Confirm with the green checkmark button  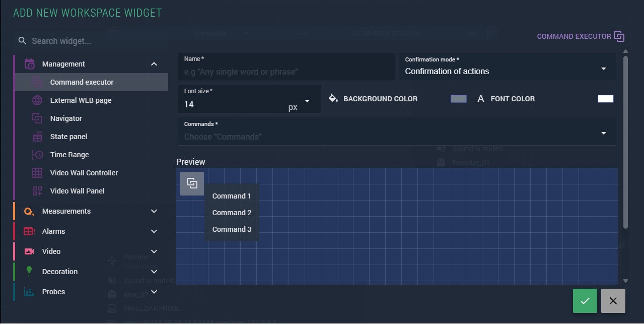pos(585,301)
